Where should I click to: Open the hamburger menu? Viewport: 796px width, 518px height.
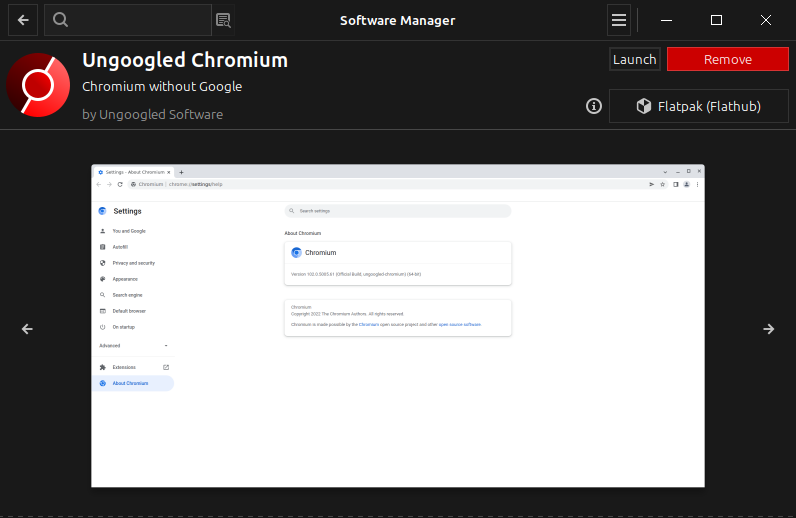pos(618,20)
